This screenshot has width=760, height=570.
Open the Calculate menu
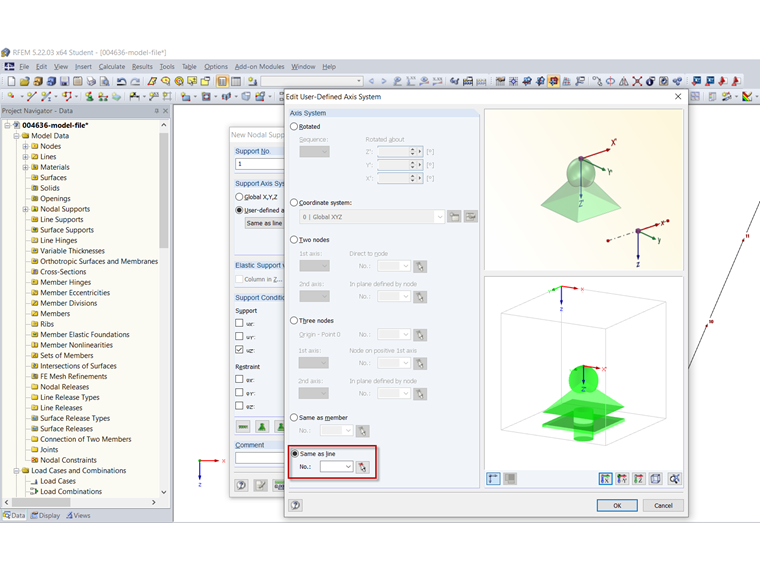click(112, 67)
